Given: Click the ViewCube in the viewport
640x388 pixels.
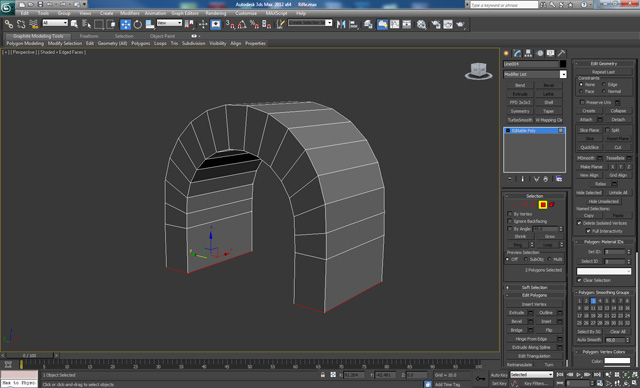Looking at the screenshot, I should click(x=478, y=71).
